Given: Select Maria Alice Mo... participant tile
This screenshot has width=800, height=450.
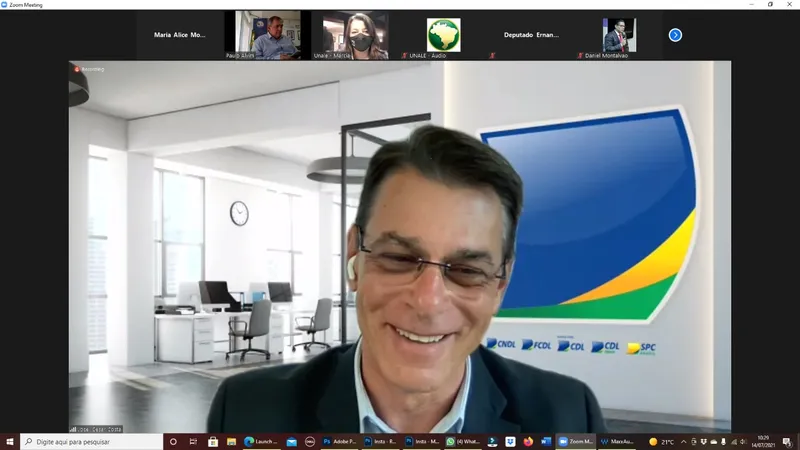Looking at the screenshot, I should coord(180,35).
